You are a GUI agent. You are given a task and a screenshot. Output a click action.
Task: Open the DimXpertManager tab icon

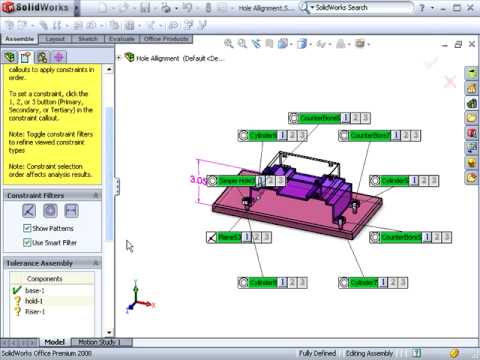coord(59,57)
